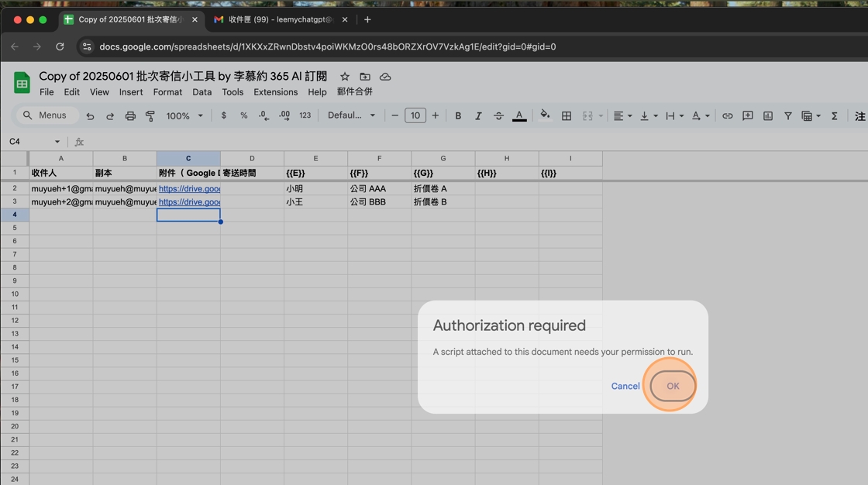Format as currency with dollar icon
This screenshot has width=868, height=485.
pos(224,115)
